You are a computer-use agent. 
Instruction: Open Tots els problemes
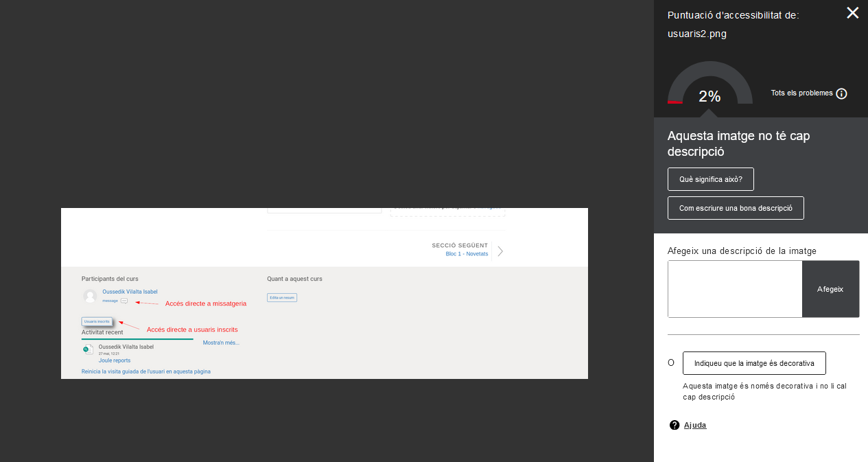point(801,93)
